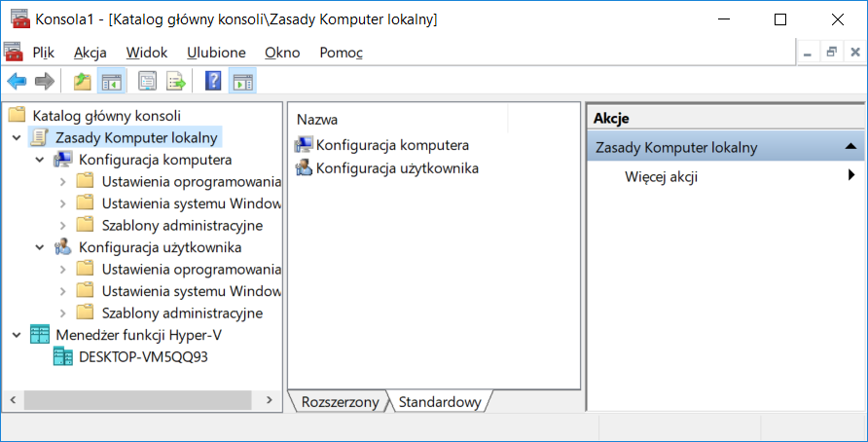
Task: Click the Back arrow in the toolbar
Action: click(17, 82)
